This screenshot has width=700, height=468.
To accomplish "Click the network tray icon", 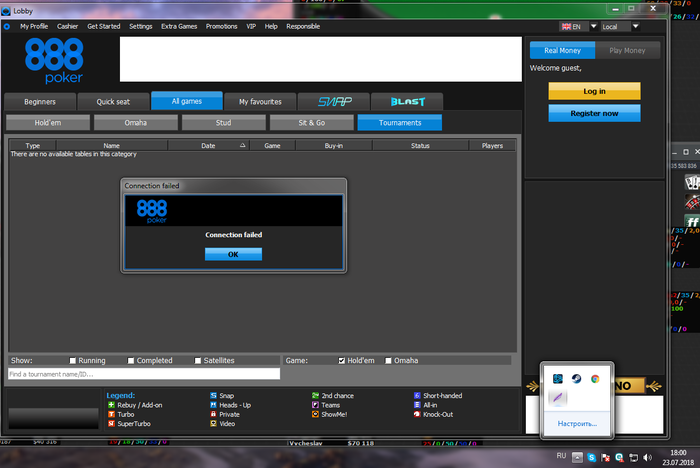I will 633,457.
